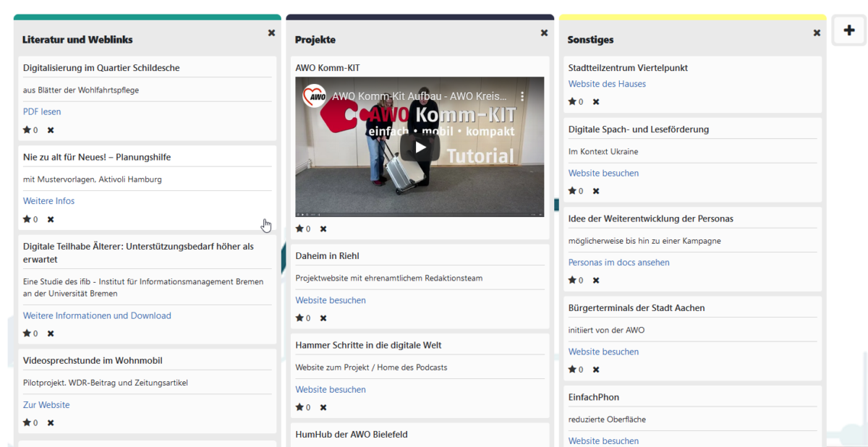The height and width of the screenshot is (447, 868).
Task: Open the Zur Website link
Action: click(46, 405)
